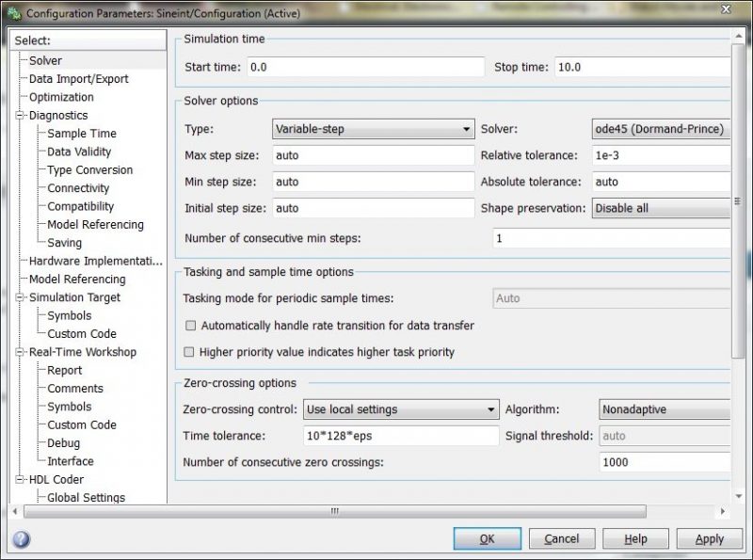
Task: Cancel the configuration dialog
Action: (x=562, y=538)
